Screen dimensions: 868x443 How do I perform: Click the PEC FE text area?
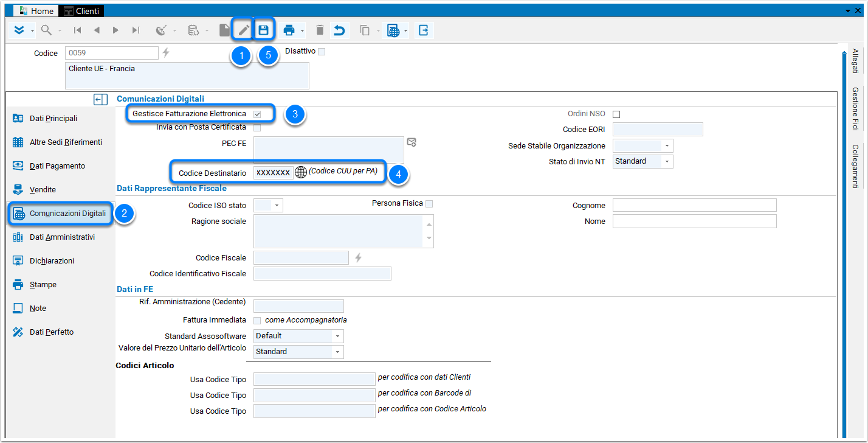329,150
